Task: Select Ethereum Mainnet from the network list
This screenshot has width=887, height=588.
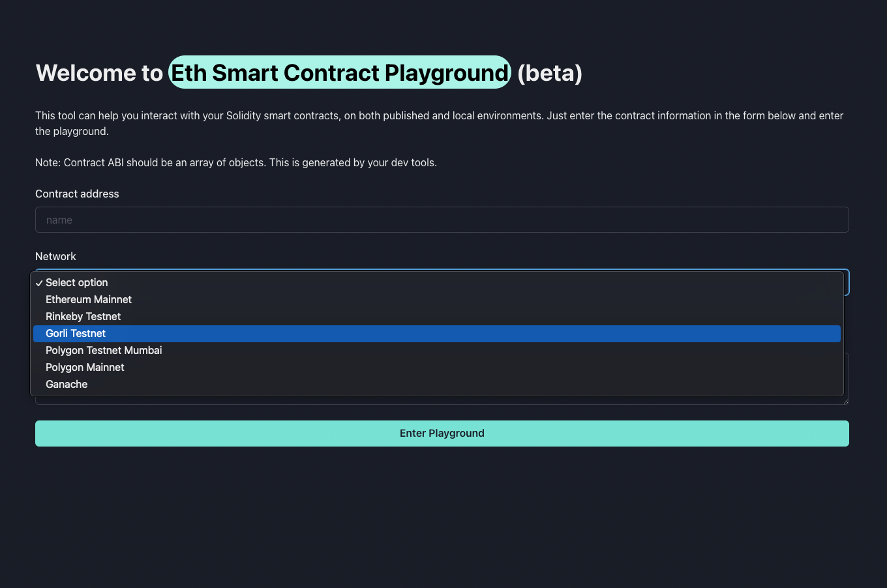Action: (88, 299)
